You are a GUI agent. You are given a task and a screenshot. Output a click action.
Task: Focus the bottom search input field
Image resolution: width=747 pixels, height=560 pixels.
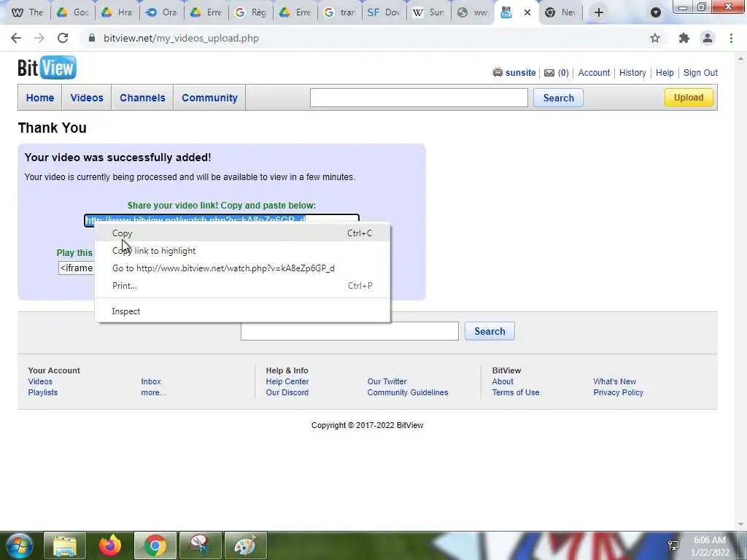349,331
